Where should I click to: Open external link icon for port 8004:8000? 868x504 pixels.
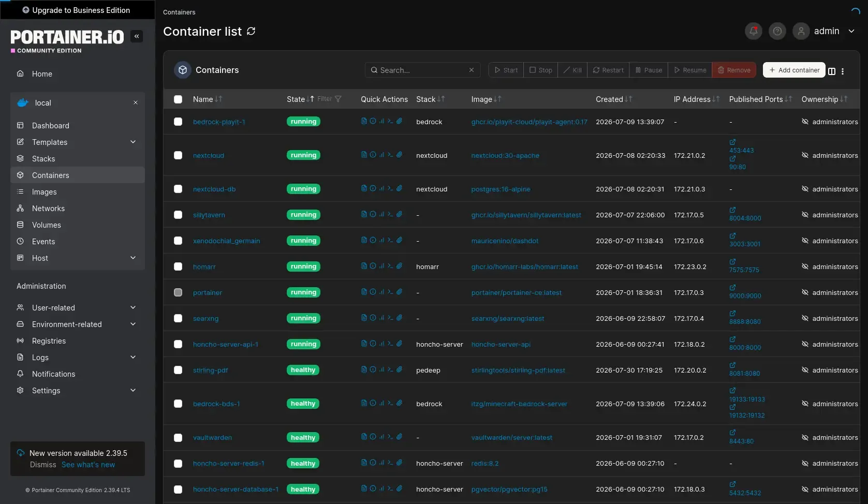(x=732, y=210)
